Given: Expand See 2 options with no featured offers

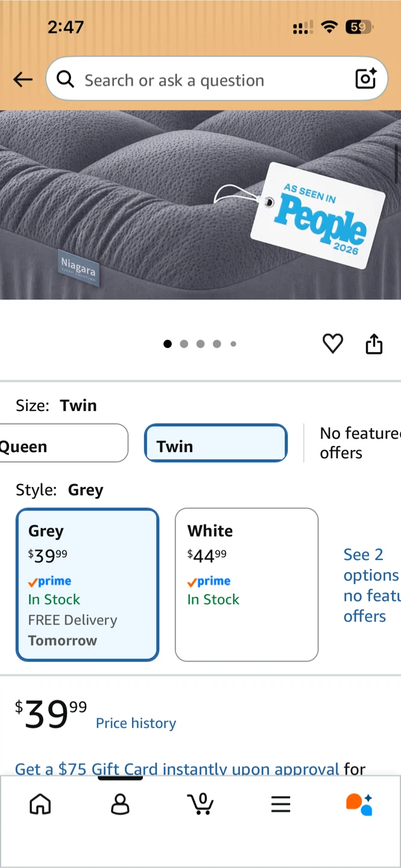Looking at the screenshot, I should (x=371, y=585).
